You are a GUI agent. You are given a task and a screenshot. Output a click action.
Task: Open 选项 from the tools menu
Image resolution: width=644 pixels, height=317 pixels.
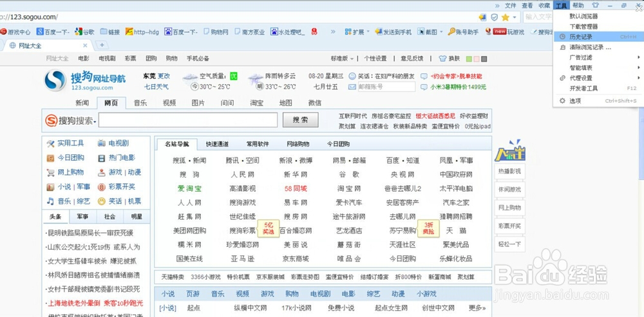598,100
